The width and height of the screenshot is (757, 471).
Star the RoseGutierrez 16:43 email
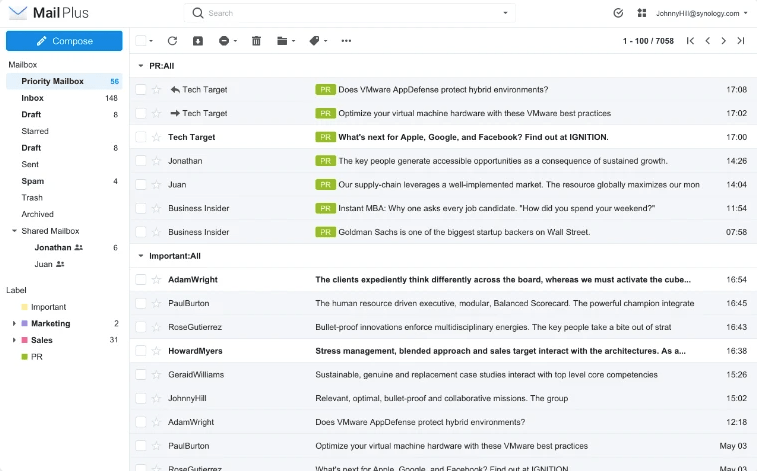[x=156, y=327]
